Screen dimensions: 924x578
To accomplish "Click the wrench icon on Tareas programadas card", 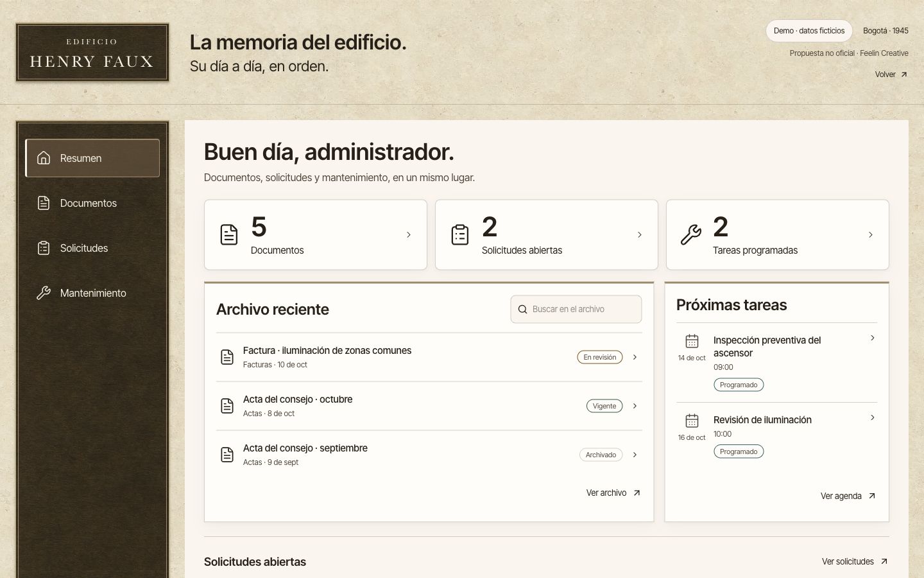I will click(691, 234).
